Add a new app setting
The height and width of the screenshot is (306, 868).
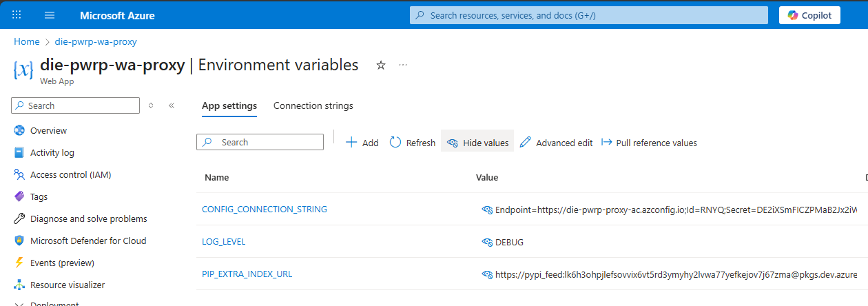pyautogui.click(x=362, y=143)
